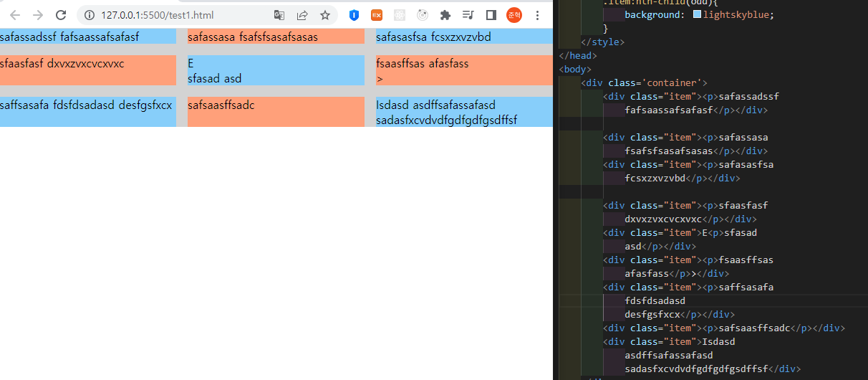This screenshot has height=380, width=868.
Task: Open media control playlist icon
Action: coord(468,15)
